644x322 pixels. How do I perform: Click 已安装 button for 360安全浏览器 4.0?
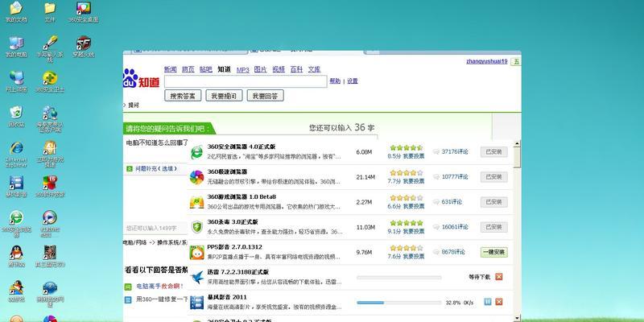click(x=494, y=152)
